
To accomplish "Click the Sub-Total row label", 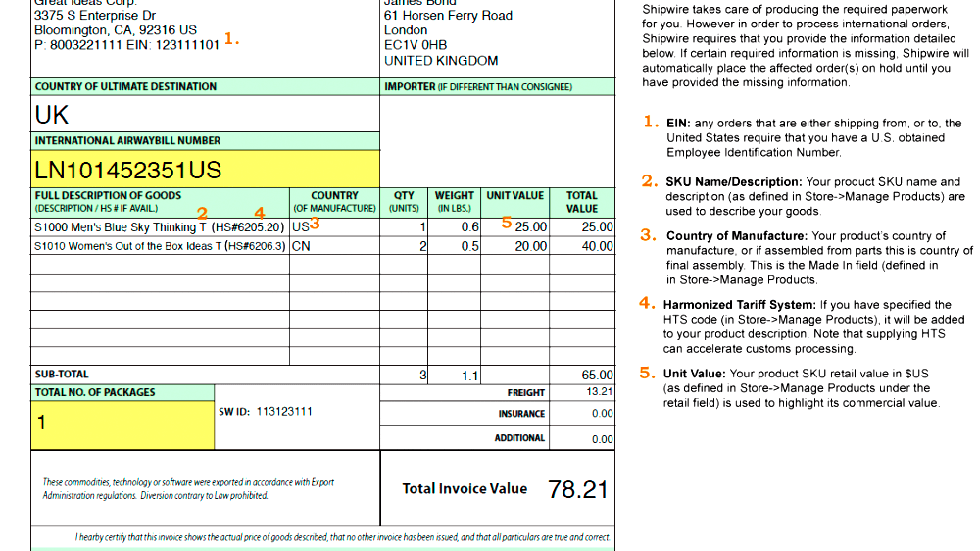I will [x=62, y=374].
